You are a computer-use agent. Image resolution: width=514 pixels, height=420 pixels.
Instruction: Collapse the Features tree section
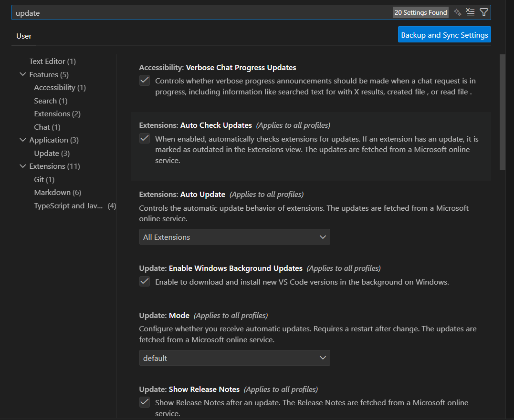point(22,74)
